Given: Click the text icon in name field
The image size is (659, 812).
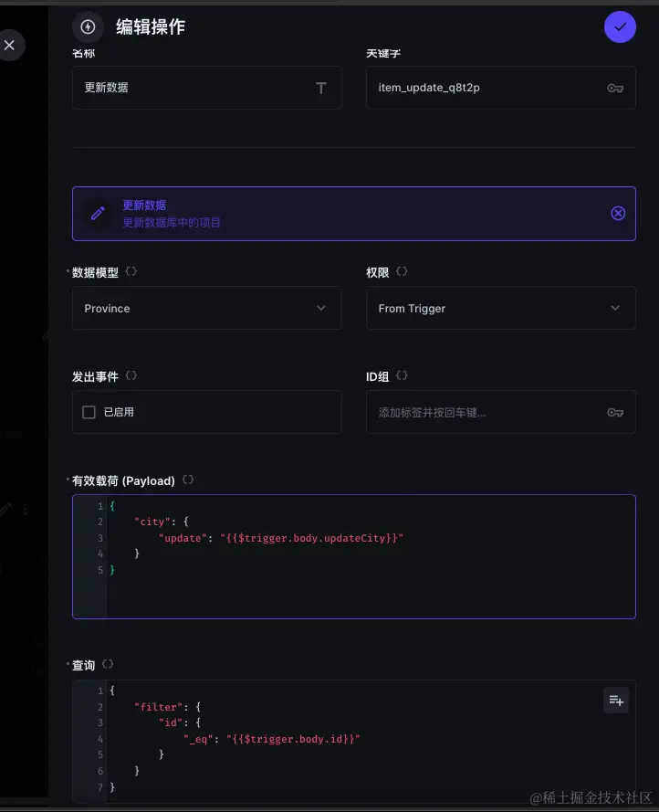Looking at the screenshot, I should pyautogui.click(x=320, y=88).
